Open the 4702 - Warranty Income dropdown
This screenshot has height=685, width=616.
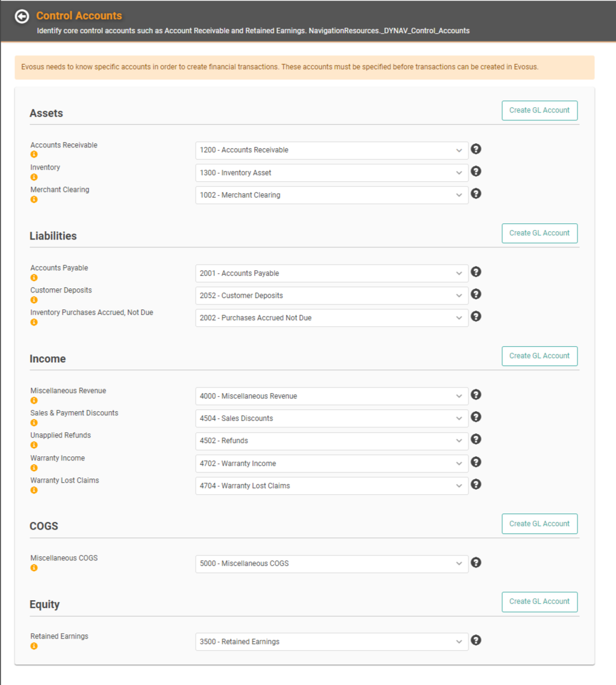[x=332, y=463]
